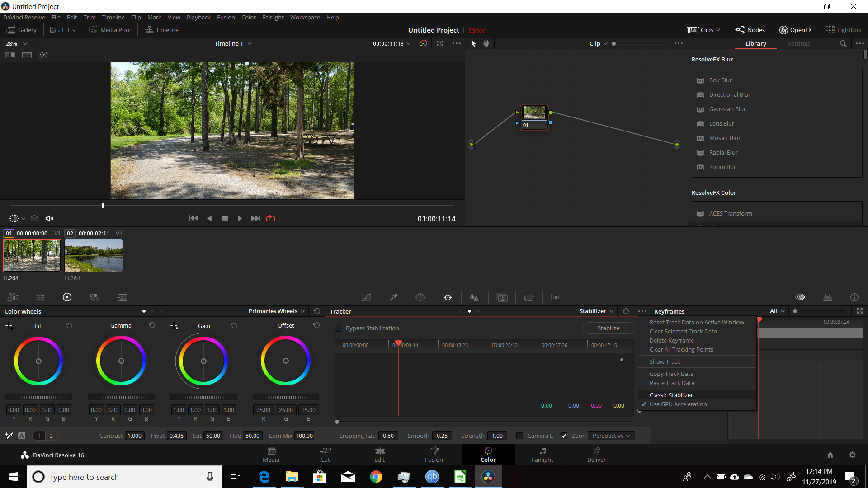Expand the Clips dropdown arrow
This screenshot has height=488, width=868.
[718, 30]
